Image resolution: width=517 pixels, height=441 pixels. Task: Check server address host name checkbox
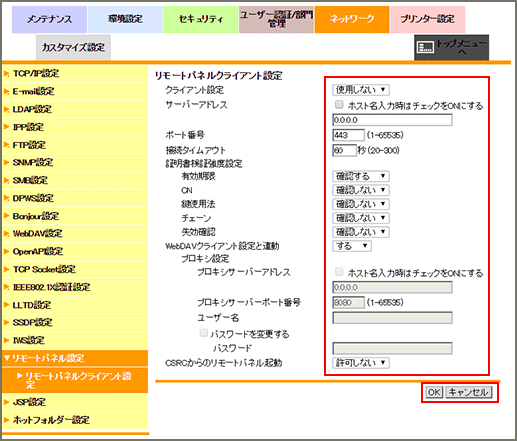pyautogui.click(x=339, y=105)
